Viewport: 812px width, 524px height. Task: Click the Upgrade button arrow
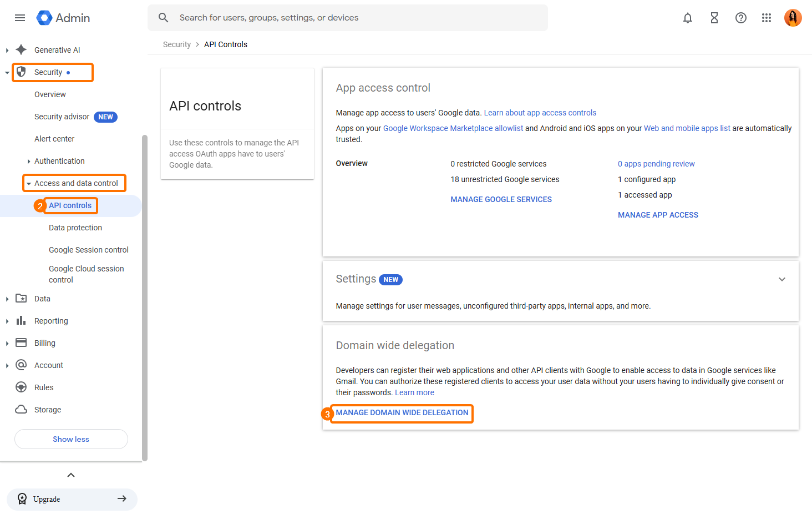pyautogui.click(x=122, y=499)
